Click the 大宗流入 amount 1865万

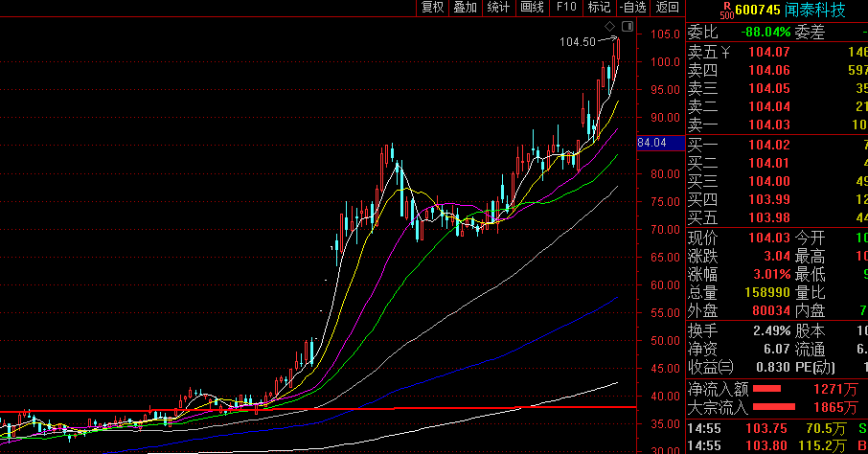[835, 408]
